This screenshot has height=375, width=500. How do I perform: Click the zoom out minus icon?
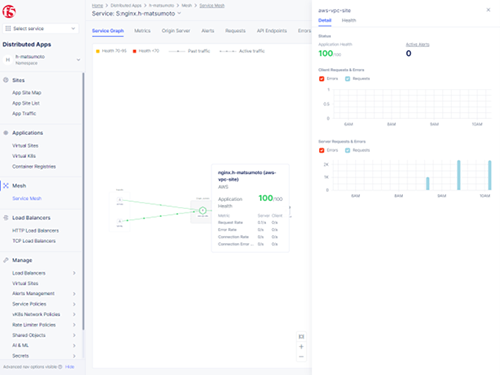click(301, 357)
